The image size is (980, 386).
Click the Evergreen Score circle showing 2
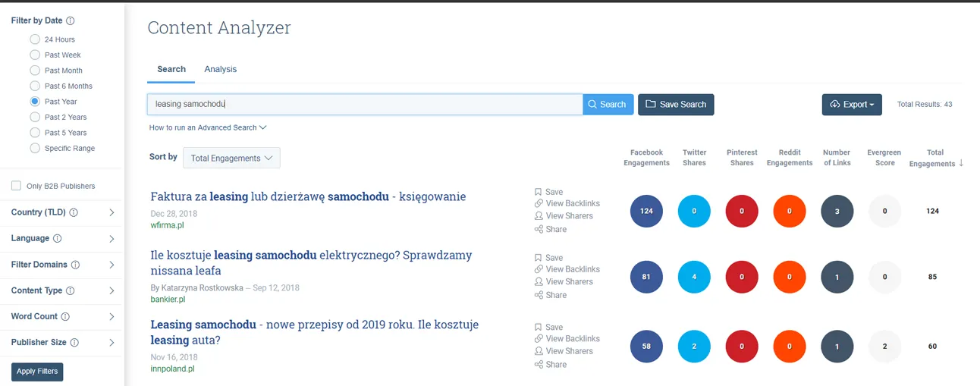pyautogui.click(x=884, y=346)
